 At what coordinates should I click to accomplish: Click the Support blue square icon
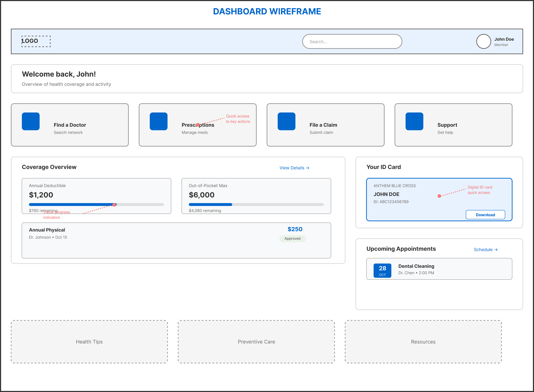(x=414, y=121)
